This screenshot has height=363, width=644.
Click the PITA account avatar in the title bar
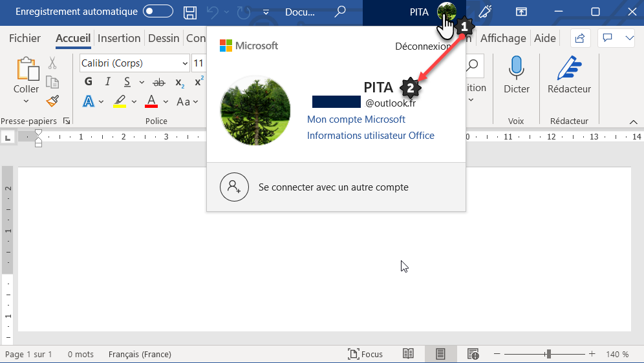(447, 12)
